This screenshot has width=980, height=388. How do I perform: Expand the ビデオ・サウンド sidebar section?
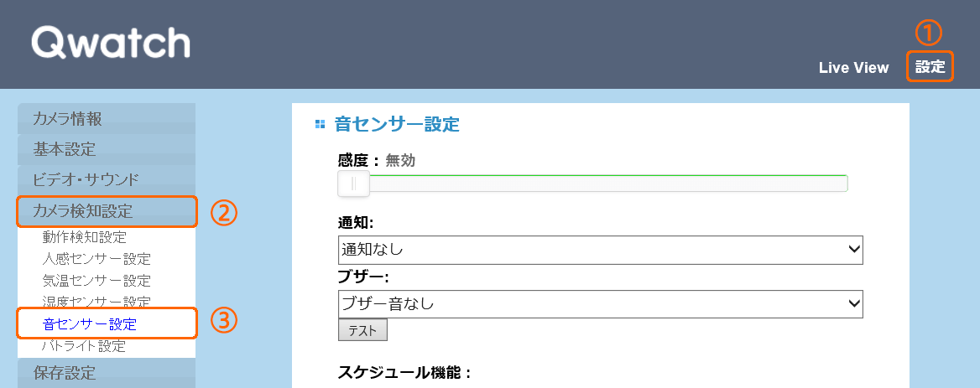click(x=107, y=180)
